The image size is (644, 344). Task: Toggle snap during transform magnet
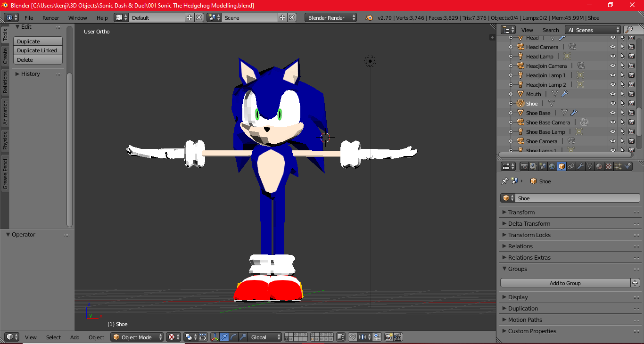click(x=352, y=337)
